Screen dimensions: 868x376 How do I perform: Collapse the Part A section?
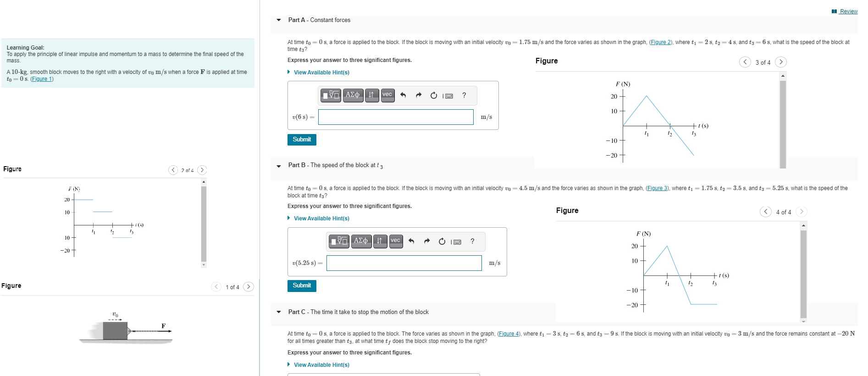(x=279, y=20)
